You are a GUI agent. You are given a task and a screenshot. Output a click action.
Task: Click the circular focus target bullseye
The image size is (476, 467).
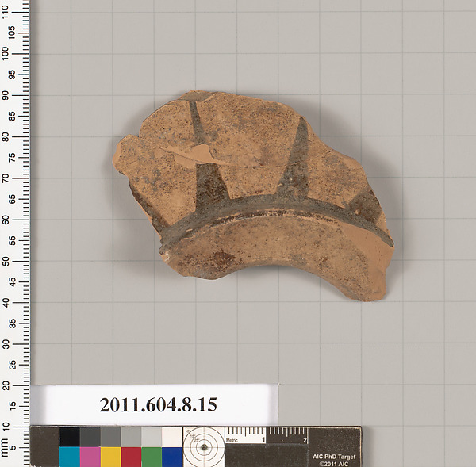click(x=204, y=447)
